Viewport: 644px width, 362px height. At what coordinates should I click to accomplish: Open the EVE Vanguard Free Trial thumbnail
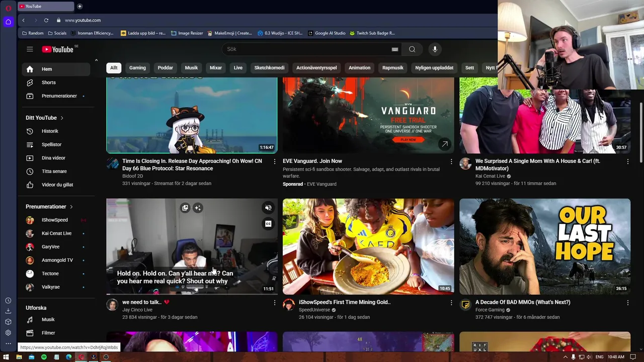[x=368, y=116]
